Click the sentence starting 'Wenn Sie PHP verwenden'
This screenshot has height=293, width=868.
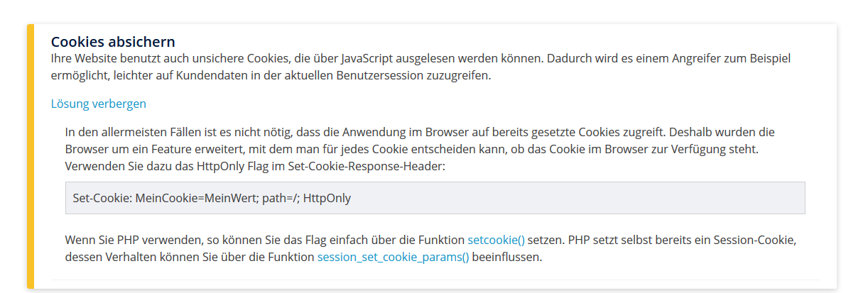point(213,240)
